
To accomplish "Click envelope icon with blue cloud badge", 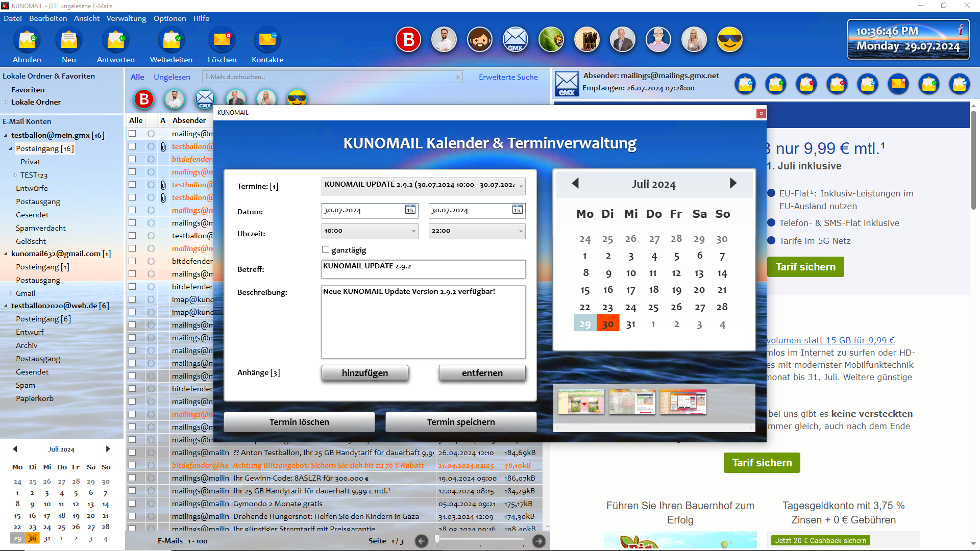I will click(960, 84).
